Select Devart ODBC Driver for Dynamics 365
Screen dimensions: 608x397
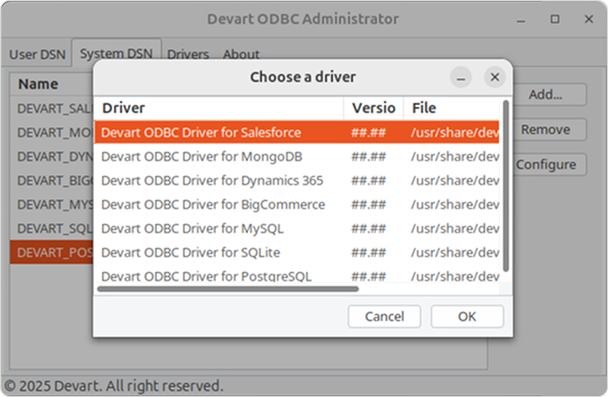coord(297,181)
